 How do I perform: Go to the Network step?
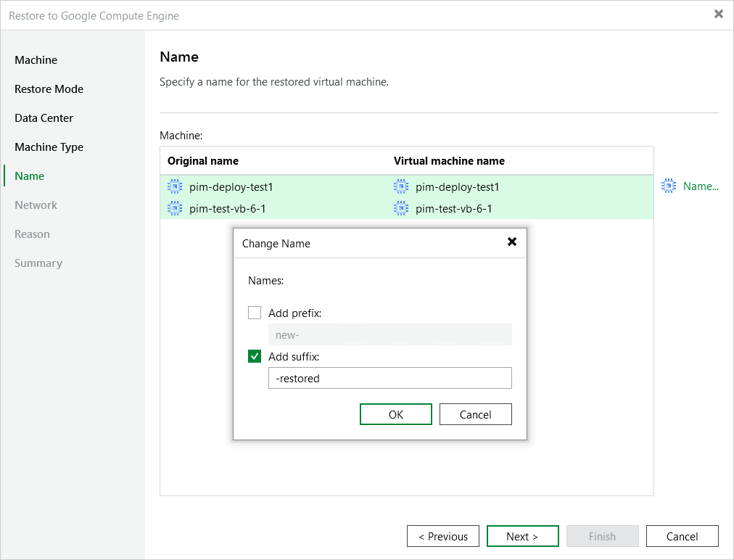[36, 205]
